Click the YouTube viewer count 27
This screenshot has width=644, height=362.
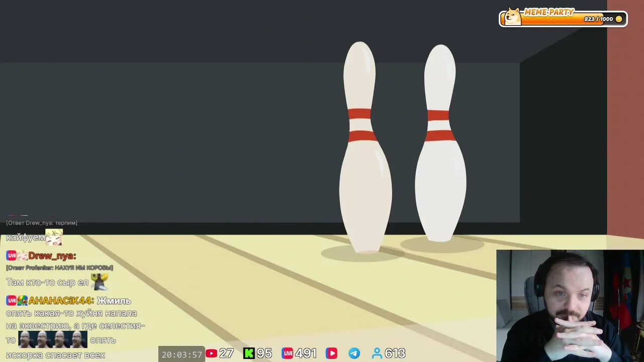click(226, 353)
